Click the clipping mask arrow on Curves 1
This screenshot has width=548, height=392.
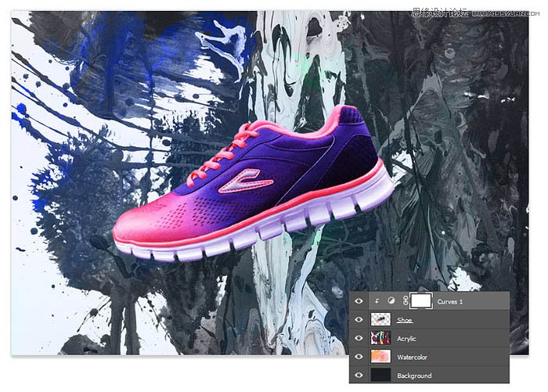(x=378, y=301)
